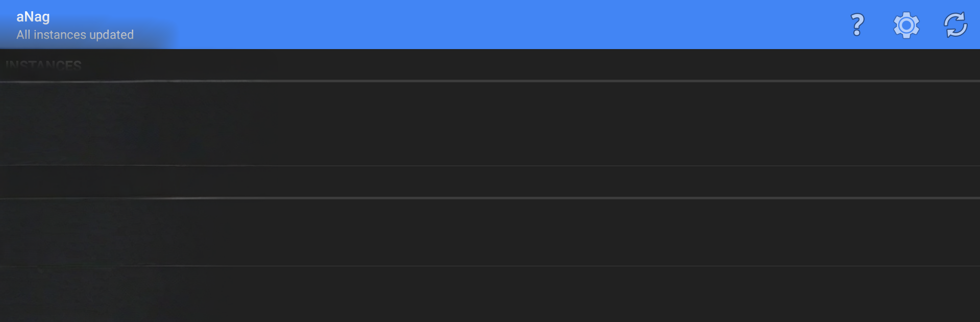This screenshot has width=980, height=322.
Task: Launch aNag preferences from the toolbar
Action: point(906,25)
